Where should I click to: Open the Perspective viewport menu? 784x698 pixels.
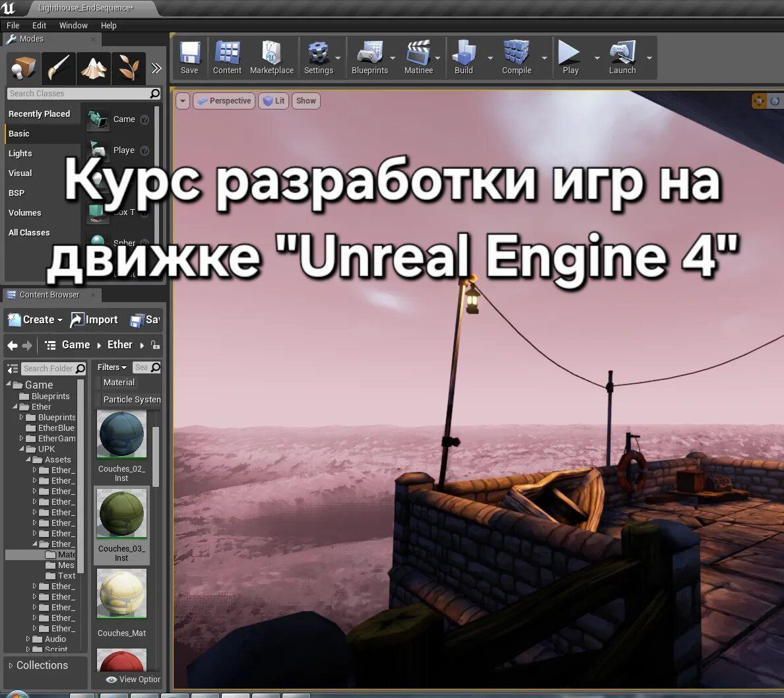[x=224, y=101]
